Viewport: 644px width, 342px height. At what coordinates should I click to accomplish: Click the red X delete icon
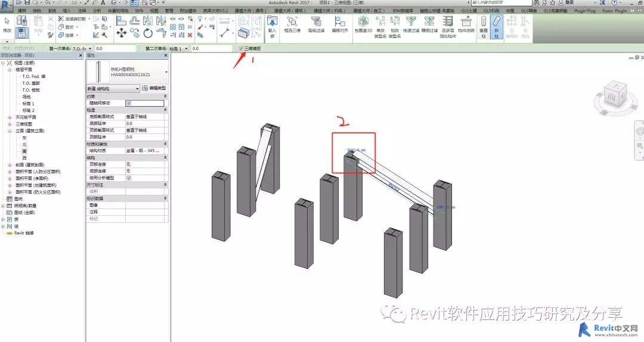click(x=190, y=35)
